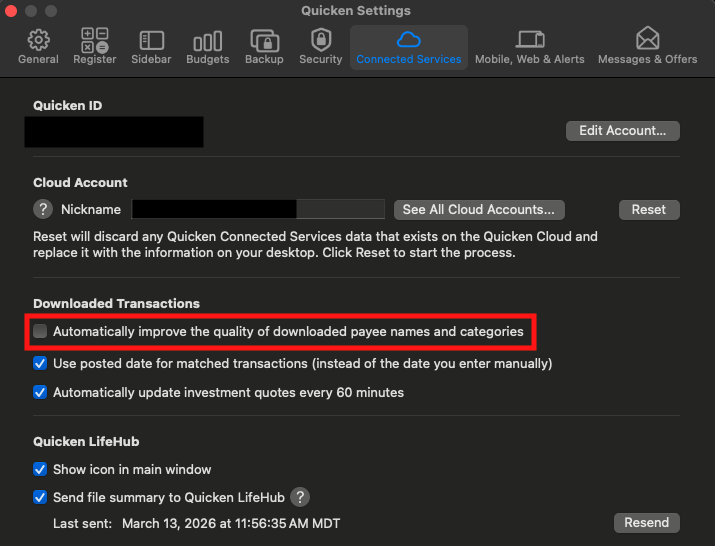The height and width of the screenshot is (546, 715).
Task: Click the 'Last sent:' timestamp text
Action: tap(197, 523)
